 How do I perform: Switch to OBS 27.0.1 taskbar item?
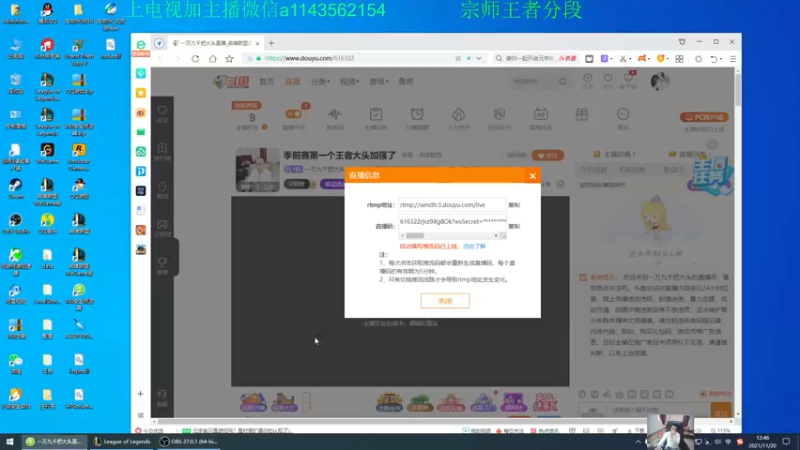pos(188,442)
